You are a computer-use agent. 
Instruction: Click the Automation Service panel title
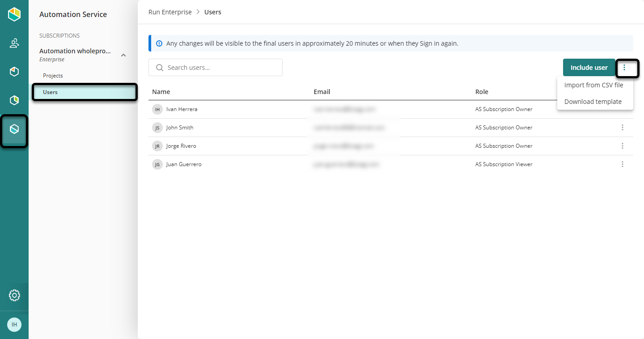(x=73, y=14)
